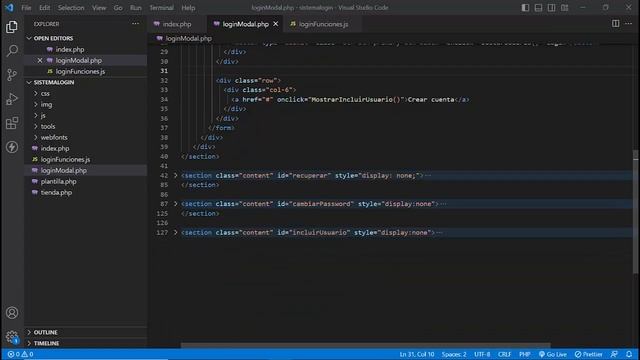The width and height of the screenshot is (640, 360).
Task: Open editor more actions ellipsis
Action: click(629, 24)
